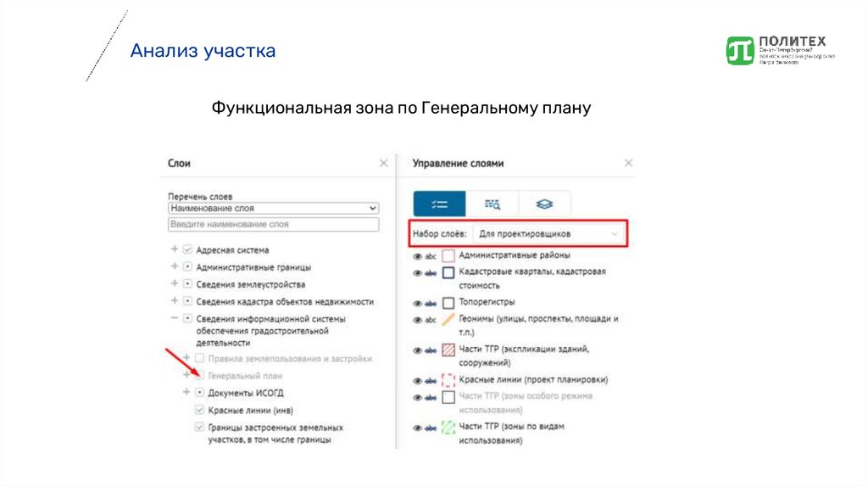The height and width of the screenshot is (487, 868).
Task: Expand the Адресная система group
Action: pyautogui.click(x=175, y=249)
